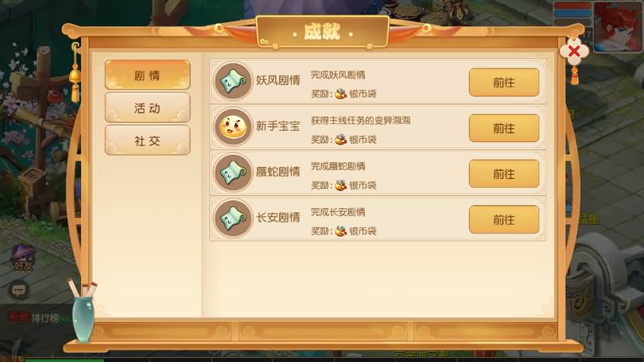Screen dimensions: 644x362
Task: Click the silver coin bag icon in 蜃蛇剧情 reward
Action: click(341, 185)
